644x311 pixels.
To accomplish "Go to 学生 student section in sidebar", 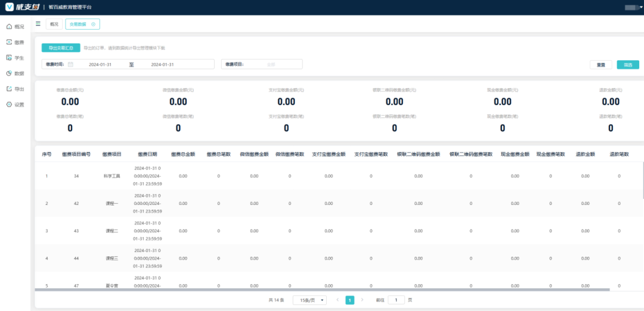I will [15, 58].
